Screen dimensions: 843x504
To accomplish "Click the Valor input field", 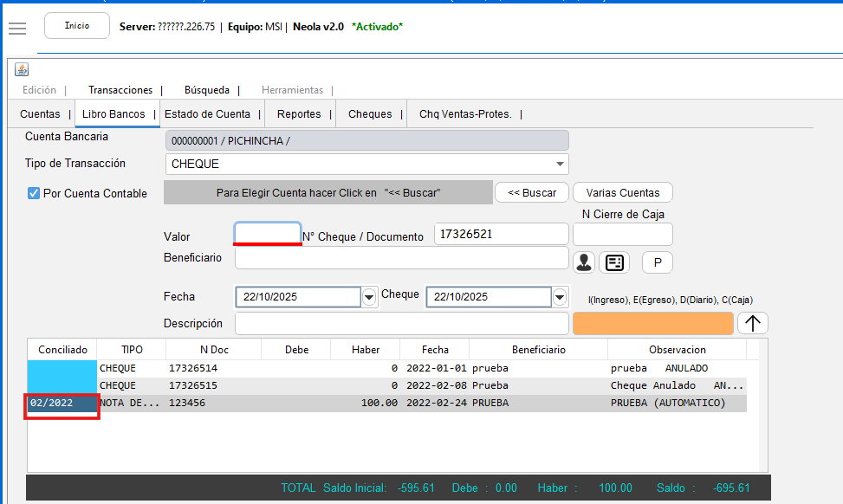I will click(x=268, y=233).
